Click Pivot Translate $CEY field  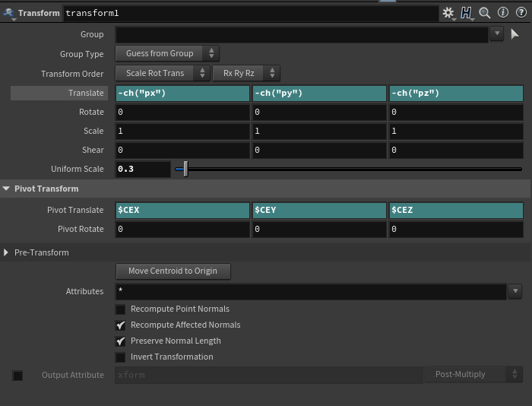tap(319, 211)
